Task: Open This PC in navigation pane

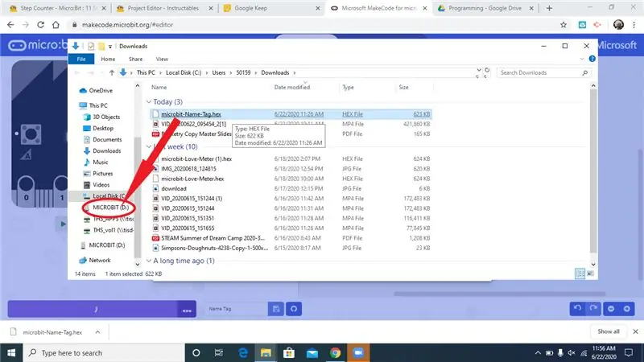Action: (x=98, y=105)
